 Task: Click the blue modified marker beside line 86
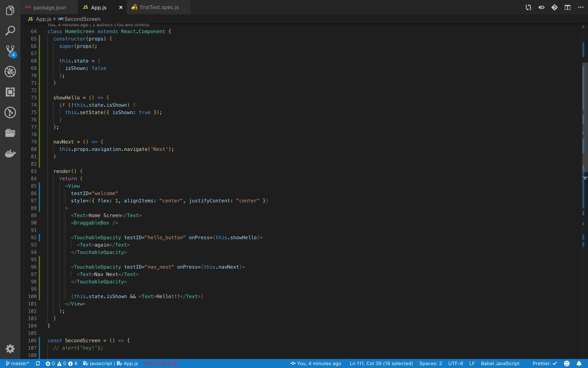(40, 193)
